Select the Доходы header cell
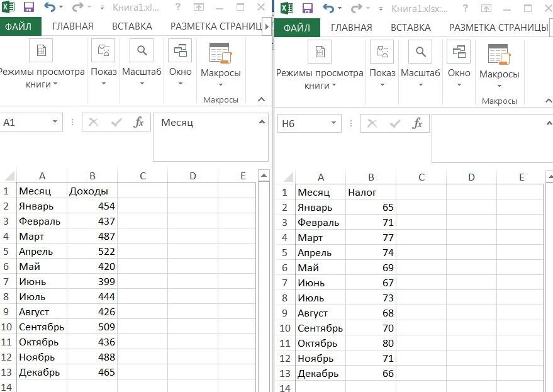This screenshot has height=392, width=553. 92,191
